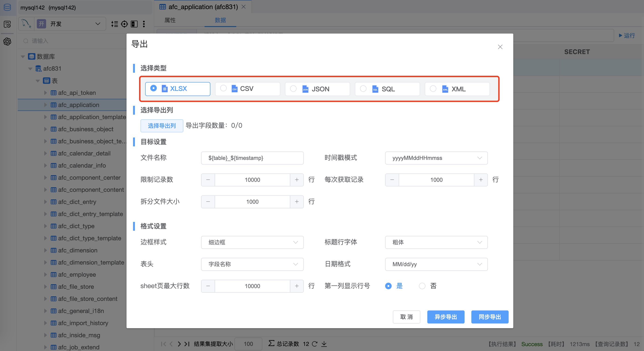Click 选择导出列 to pick export columns
644x351 pixels.
click(x=162, y=126)
